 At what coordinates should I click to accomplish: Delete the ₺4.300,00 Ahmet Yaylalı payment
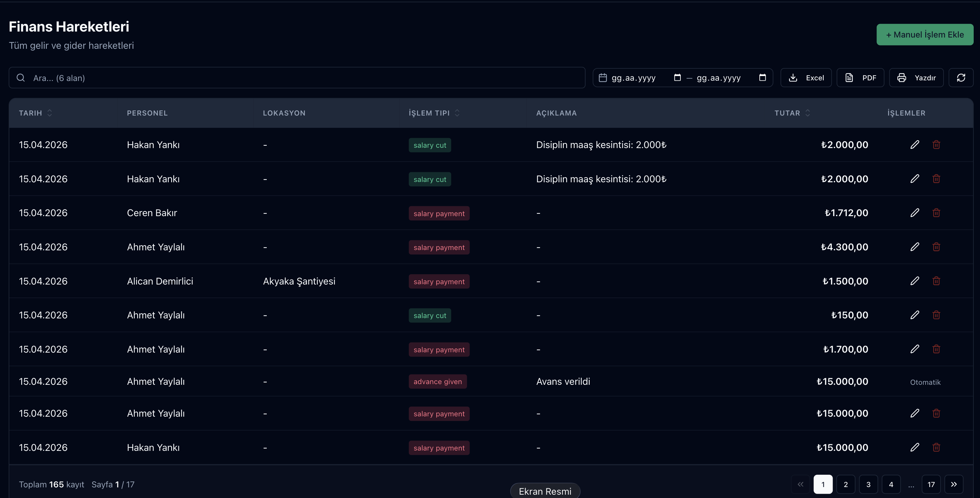click(936, 247)
